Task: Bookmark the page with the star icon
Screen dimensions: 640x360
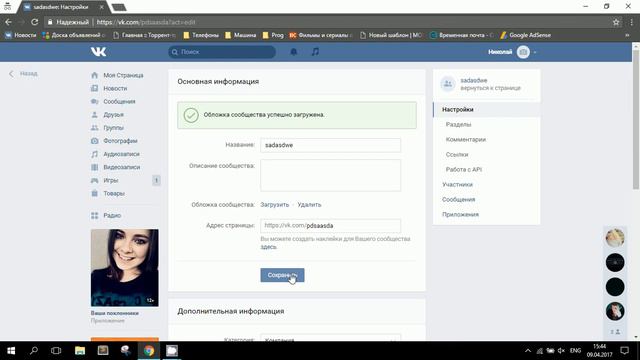Action: [616, 22]
